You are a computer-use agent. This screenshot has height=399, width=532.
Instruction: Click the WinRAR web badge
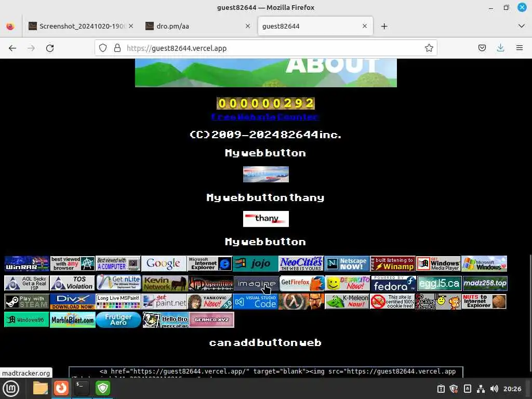pyautogui.click(x=27, y=263)
